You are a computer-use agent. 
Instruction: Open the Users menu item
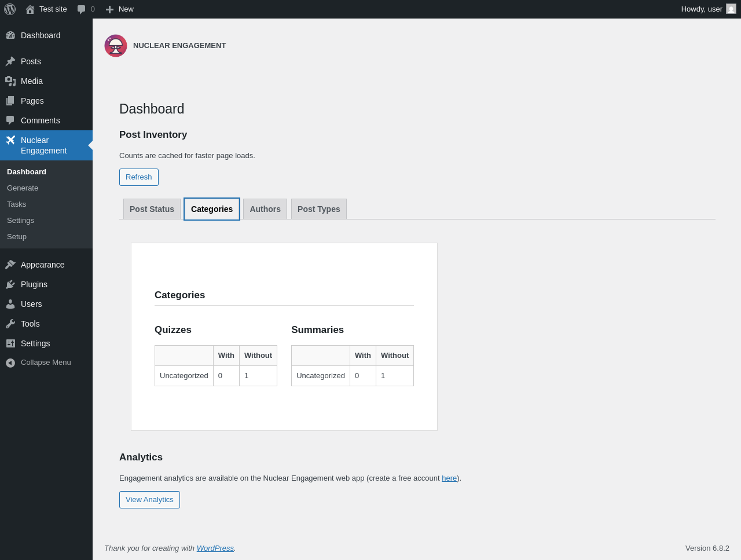(46, 304)
